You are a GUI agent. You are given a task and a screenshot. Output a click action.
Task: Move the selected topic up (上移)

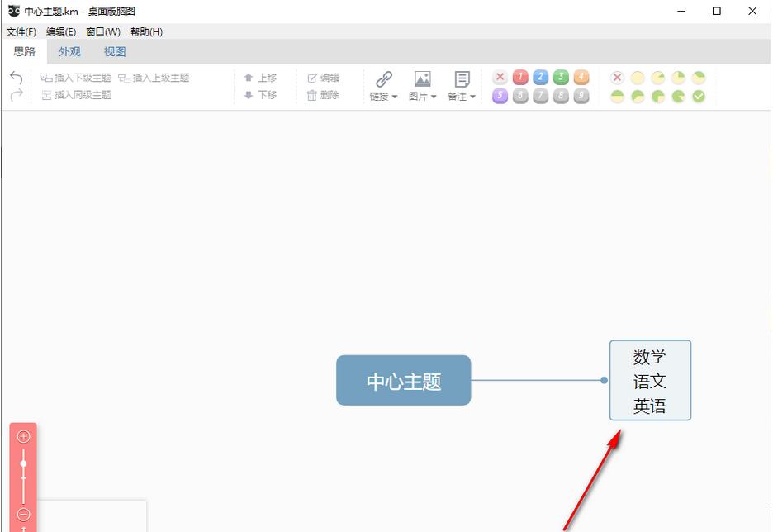(261, 77)
